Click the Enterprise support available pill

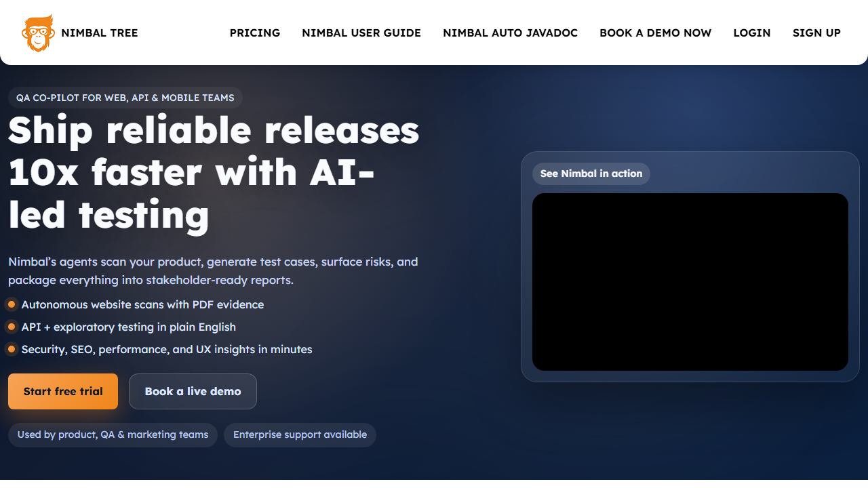(300, 434)
